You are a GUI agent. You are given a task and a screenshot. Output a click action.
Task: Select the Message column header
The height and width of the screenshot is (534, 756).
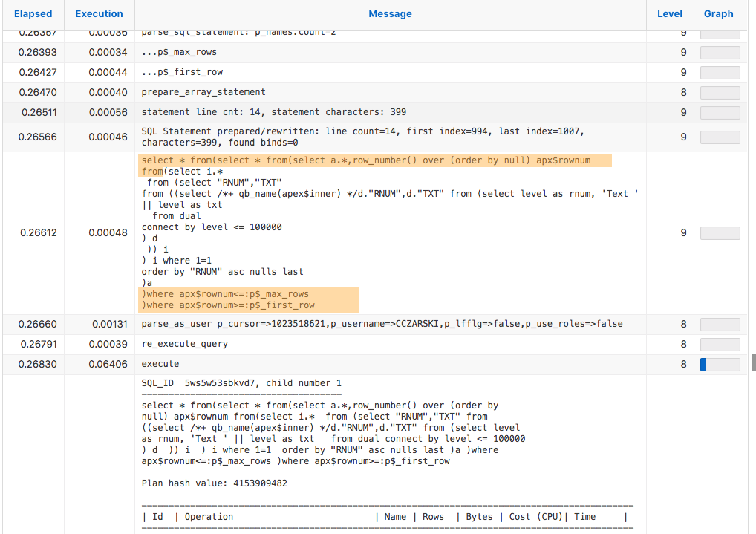390,14
